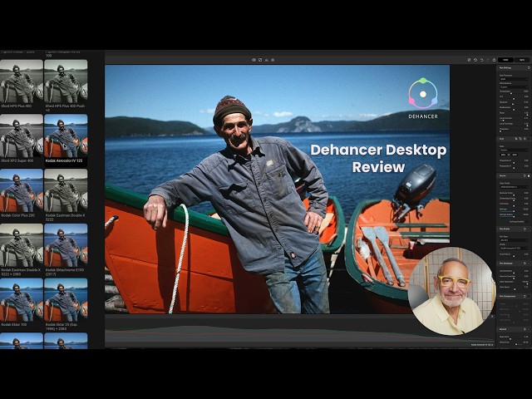
Task: Select the Ilford HP5 Plus 400 Push +2 preset
Action: (66, 81)
